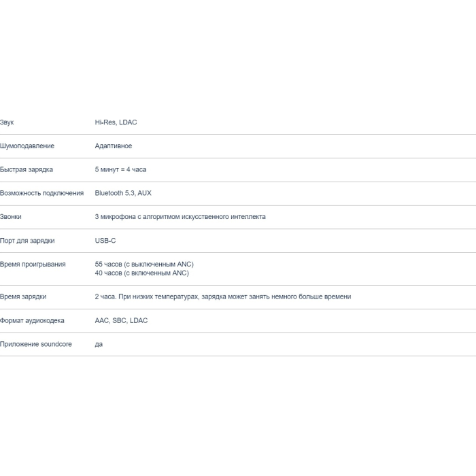Select the "AAC, SBC, LDAC" codec value
476x476 pixels.
(121, 320)
